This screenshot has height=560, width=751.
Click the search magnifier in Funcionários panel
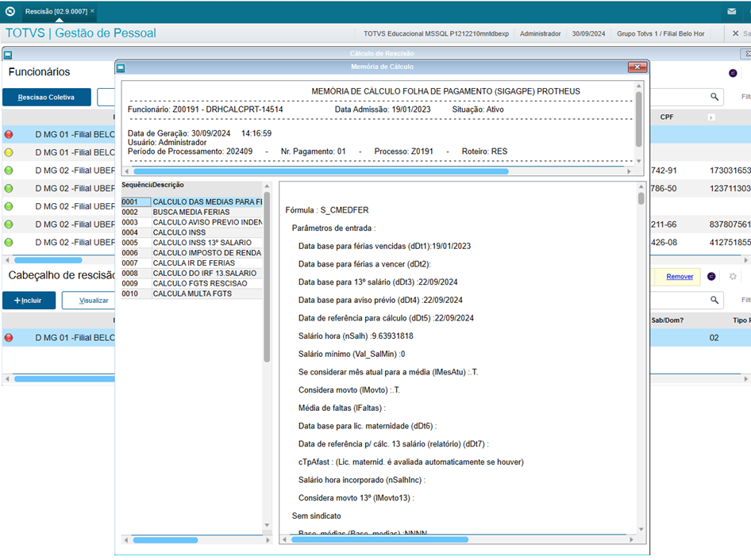[x=714, y=97]
